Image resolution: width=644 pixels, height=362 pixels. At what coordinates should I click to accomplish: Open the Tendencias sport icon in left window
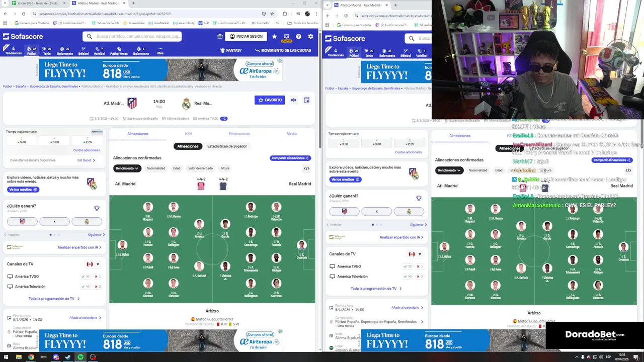14,51
